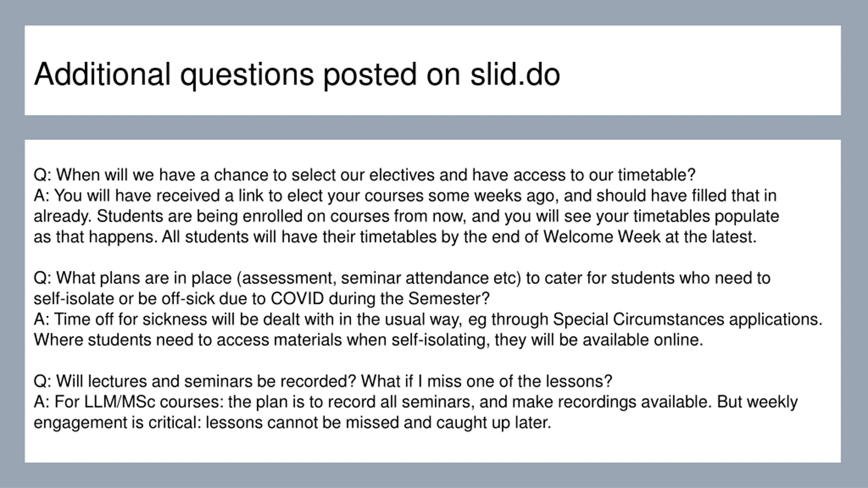Click the slide title "Additional questions posted on slid.do"
The image size is (868, 488).
297,75
